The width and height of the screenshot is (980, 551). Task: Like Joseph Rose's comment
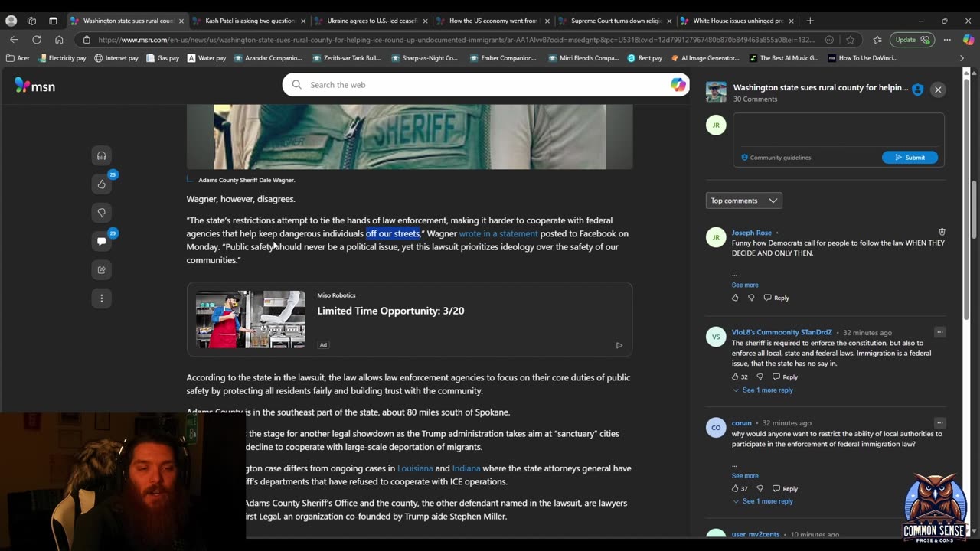(735, 298)
